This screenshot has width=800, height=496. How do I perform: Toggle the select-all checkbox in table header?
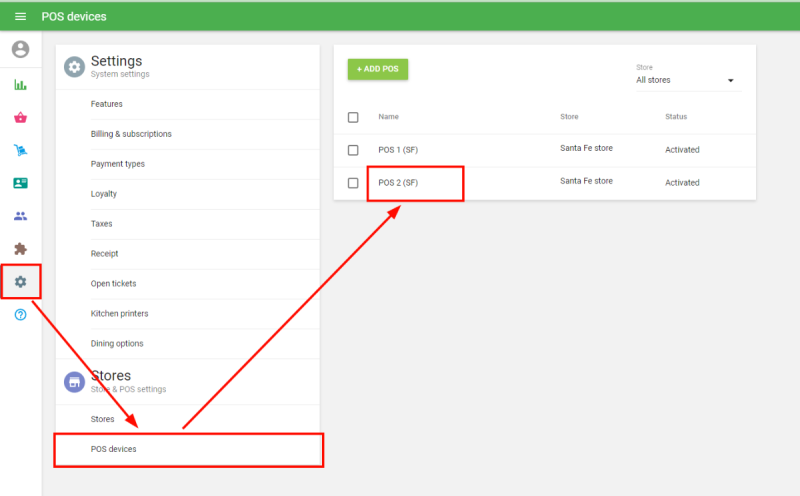point(353,117)
